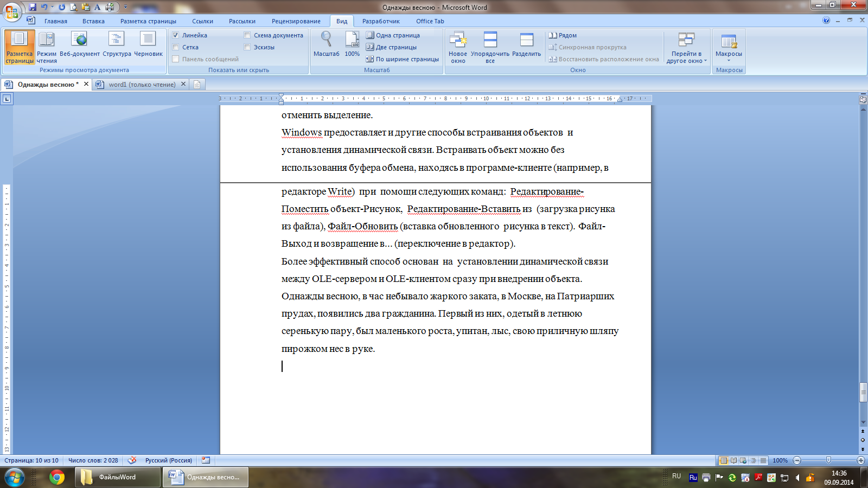Viewport: 868px width, 488px height.
Task: Expand Перейти в другое окно dropdown
Action: pos(686,48)
